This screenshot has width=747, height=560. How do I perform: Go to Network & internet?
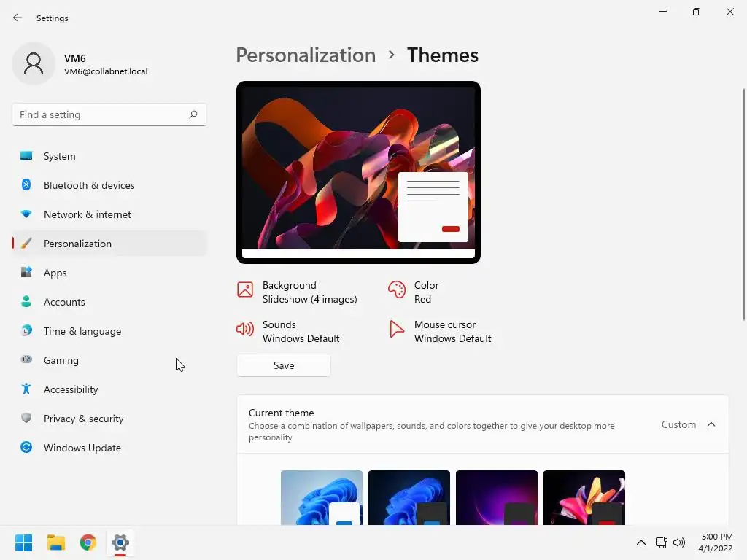(109, 214)
